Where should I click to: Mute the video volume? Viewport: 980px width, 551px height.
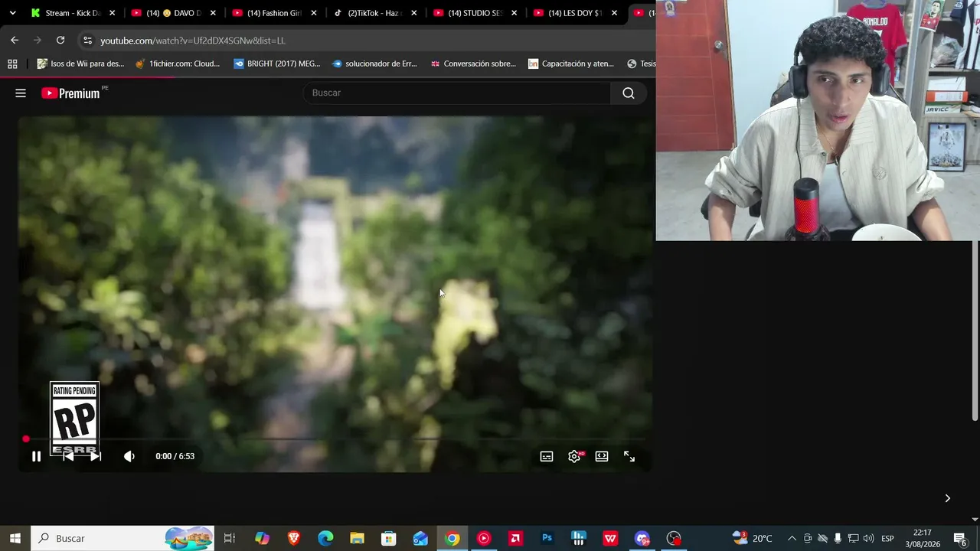click(x=129, y=456)
